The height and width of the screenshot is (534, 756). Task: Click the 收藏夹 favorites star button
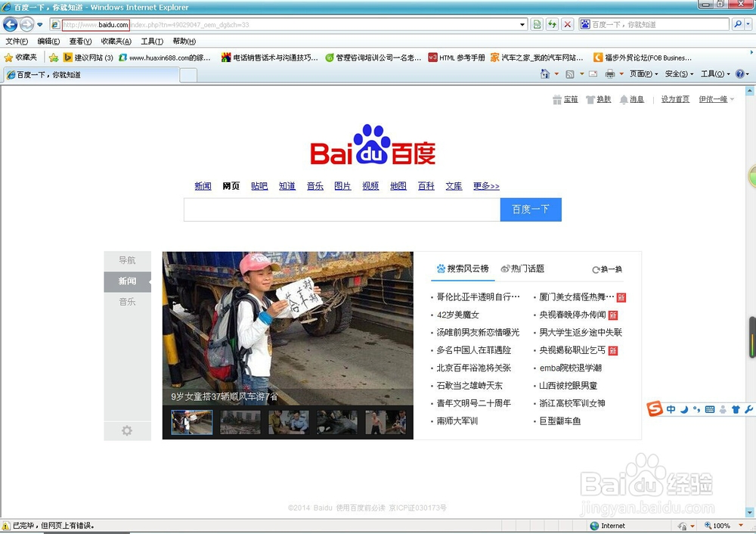[20, 57]
